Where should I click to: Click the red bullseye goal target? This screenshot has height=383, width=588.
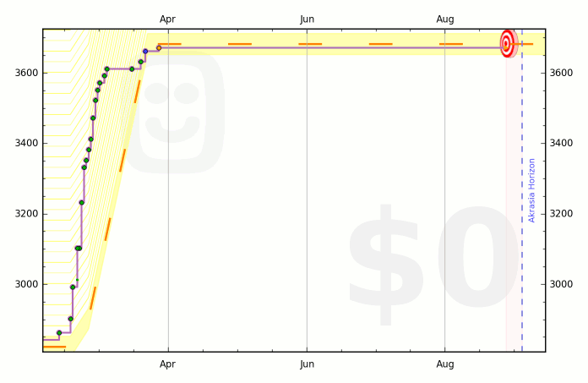(x=509, y=43)
